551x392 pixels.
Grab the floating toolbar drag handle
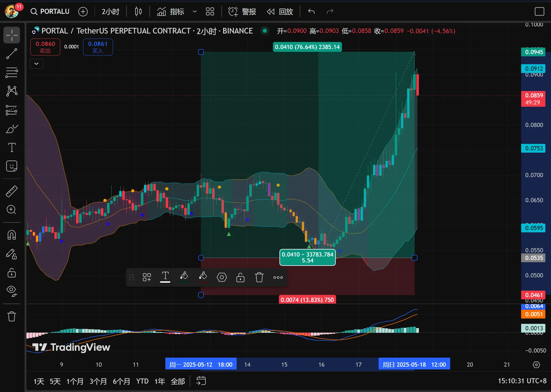[132, 277]
